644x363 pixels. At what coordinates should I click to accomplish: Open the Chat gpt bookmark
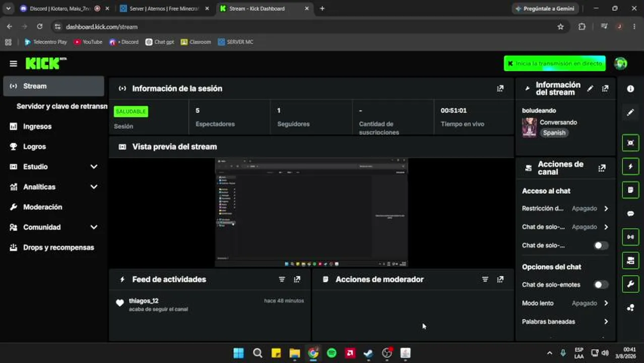160,42
